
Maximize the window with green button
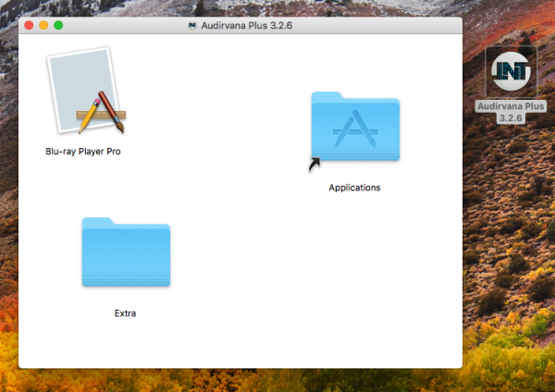click(x=58, y=26)
